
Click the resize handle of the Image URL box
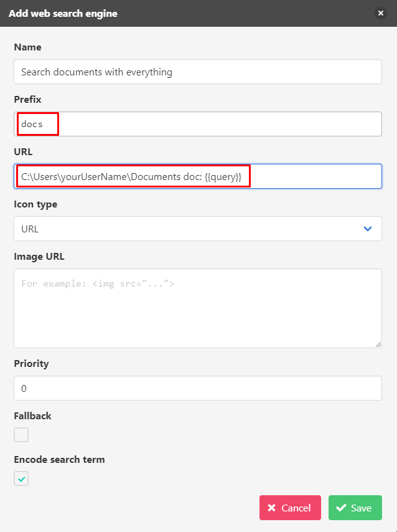(x=378, y=342)
